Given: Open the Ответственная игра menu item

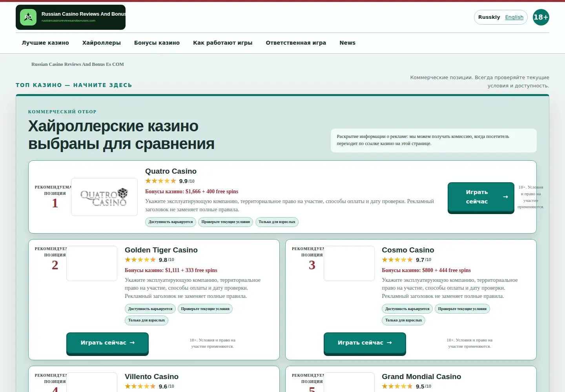Looking at the screenshot, I should click(x=296, y=43).
